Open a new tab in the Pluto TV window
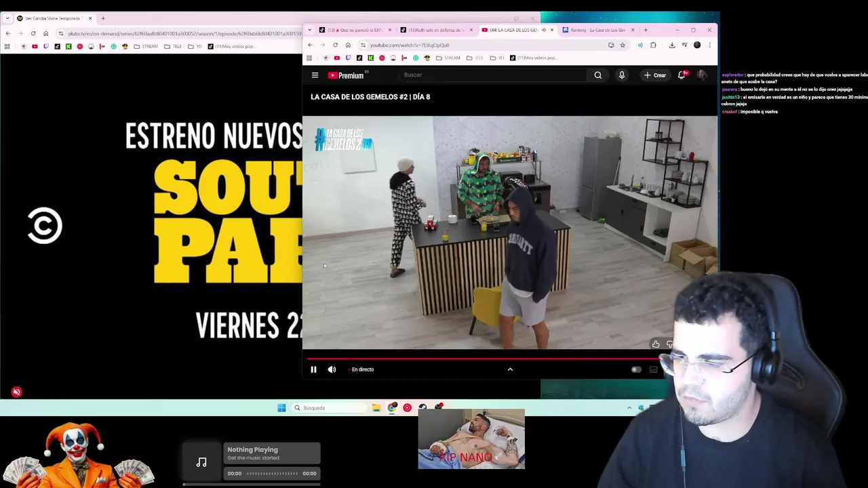This screenshot has width=868, height=488. coord(103,18)
